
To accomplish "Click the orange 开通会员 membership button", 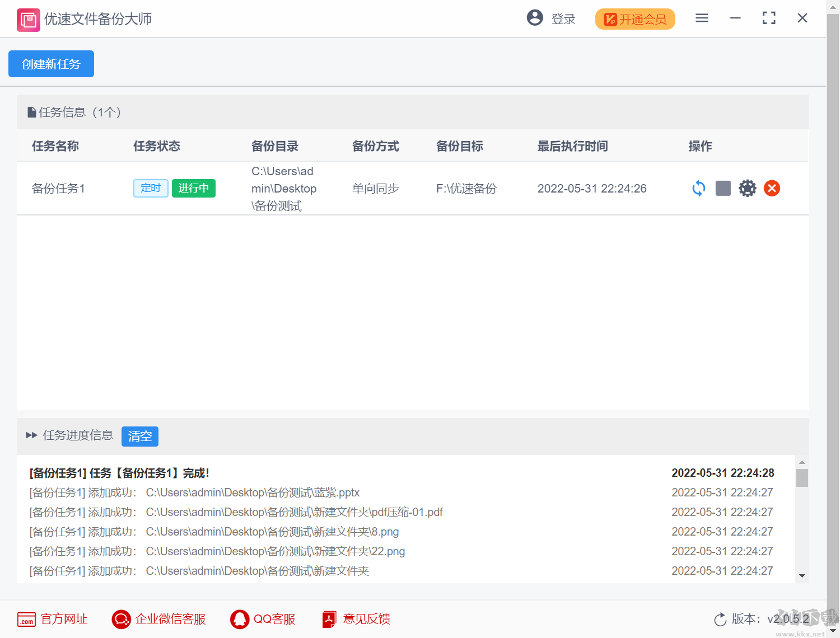I will tap(635, 18).
